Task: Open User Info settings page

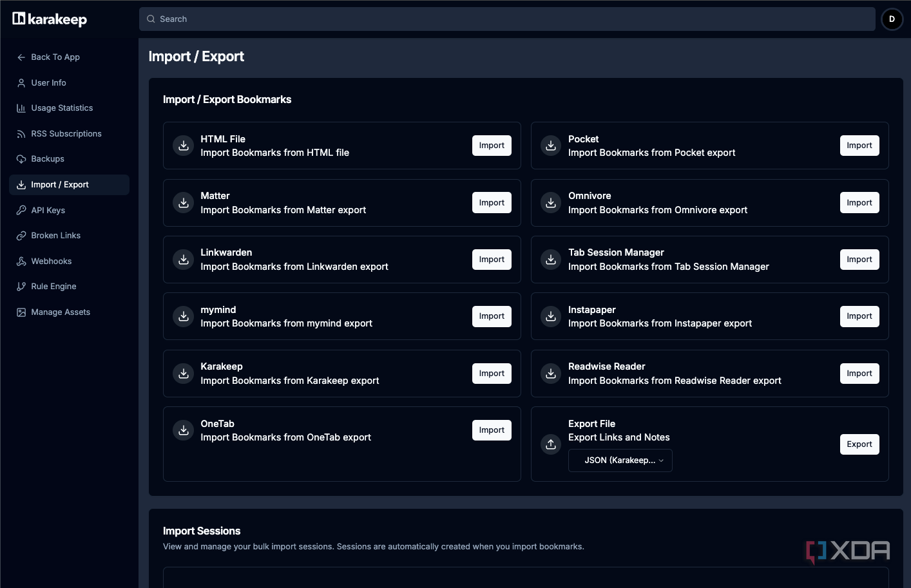Action: 69,83
